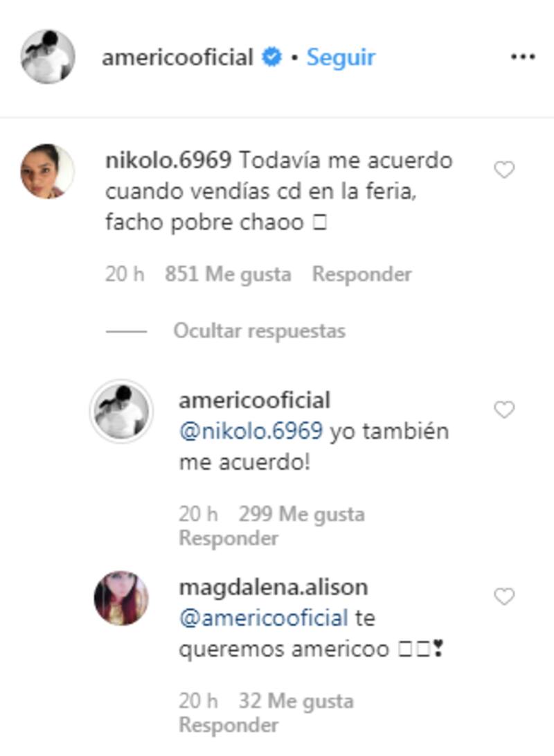
Task: Click the blue verified badge
Action: point(272,57)
